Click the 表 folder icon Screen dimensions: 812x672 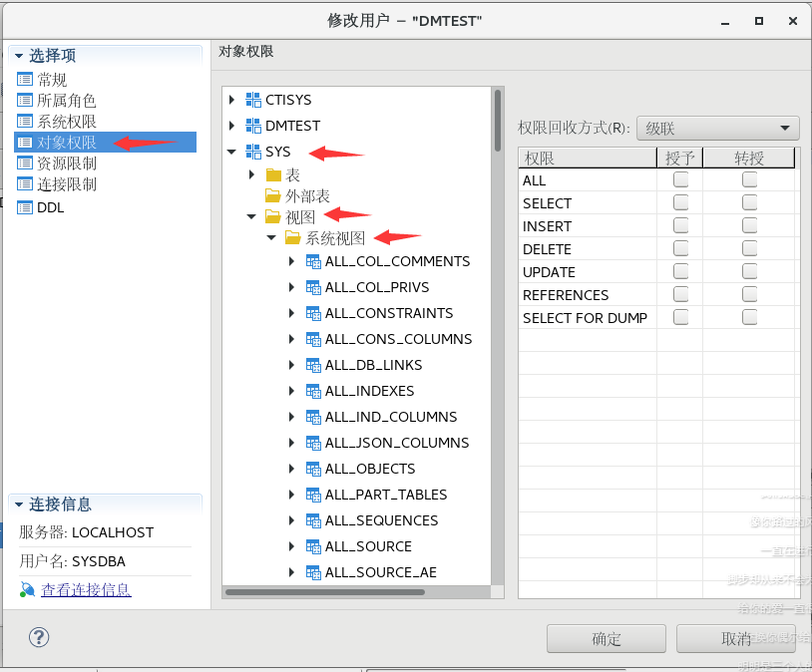pyautogui.click(x=273, y=175)
